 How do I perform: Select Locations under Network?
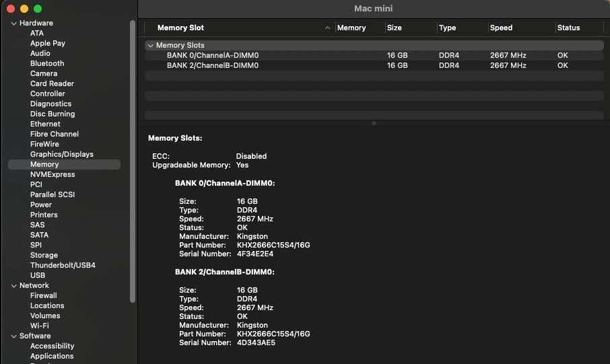(x=47, y=306)
